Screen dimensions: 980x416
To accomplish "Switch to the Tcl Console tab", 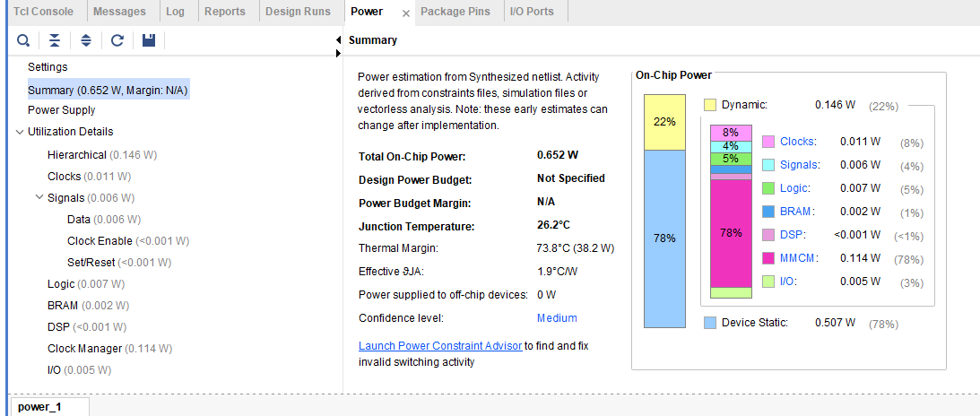I will point(44,12).
